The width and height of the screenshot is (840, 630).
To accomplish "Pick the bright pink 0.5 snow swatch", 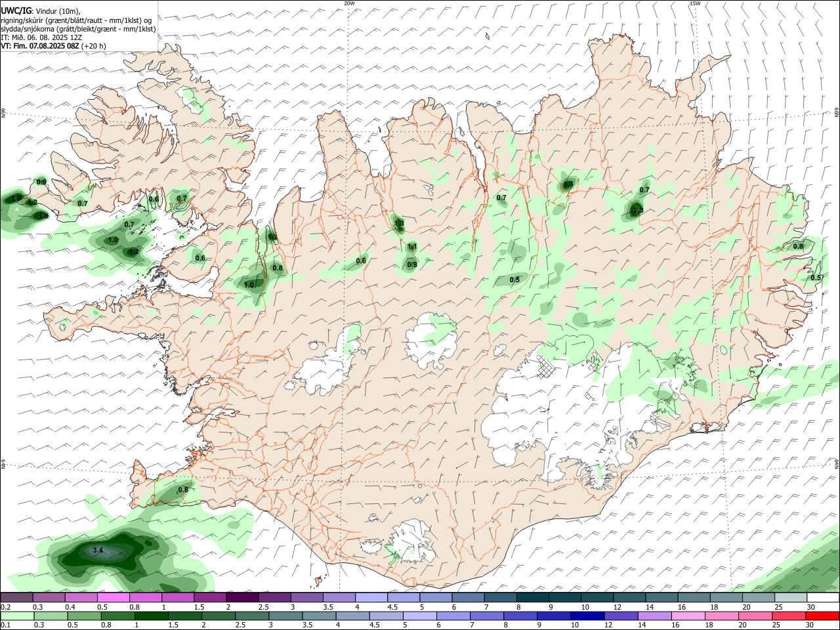I will click(x=114, y=597).
